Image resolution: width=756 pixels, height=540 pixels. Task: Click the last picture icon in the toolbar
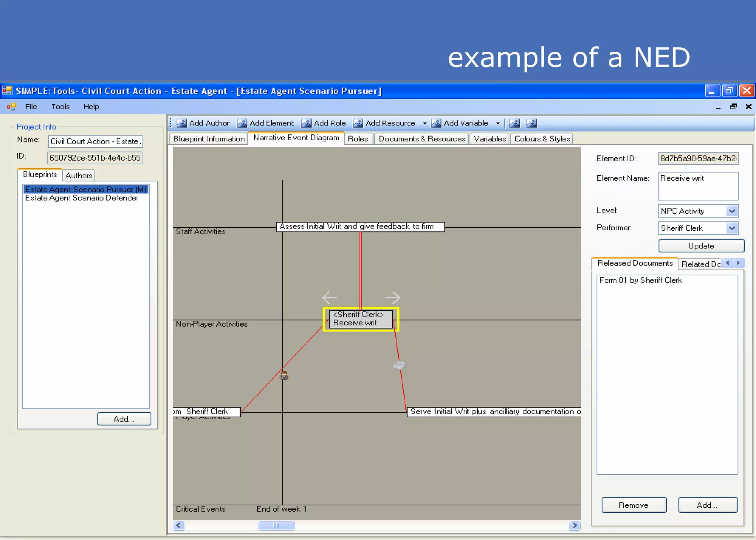[532, 123]
